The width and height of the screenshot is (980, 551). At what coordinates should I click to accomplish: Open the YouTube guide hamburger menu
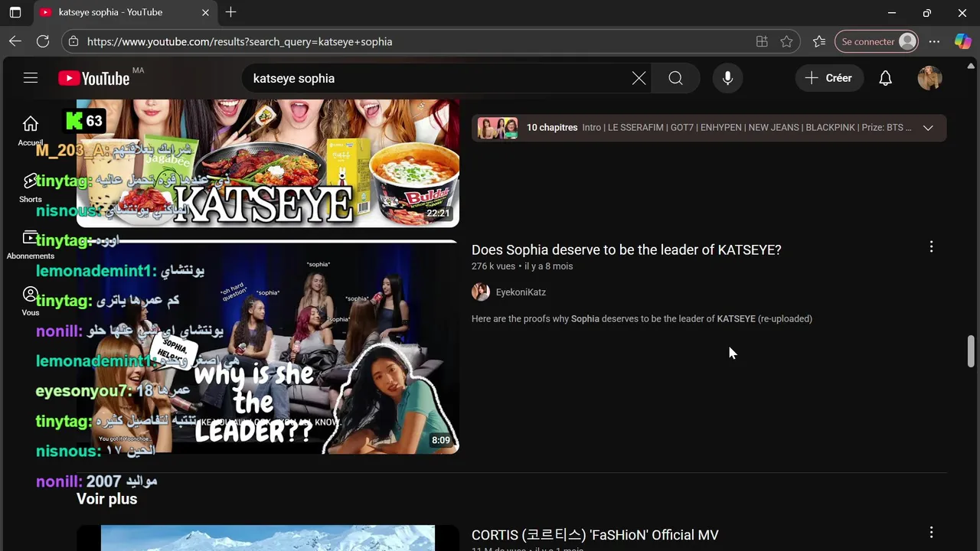31,78
